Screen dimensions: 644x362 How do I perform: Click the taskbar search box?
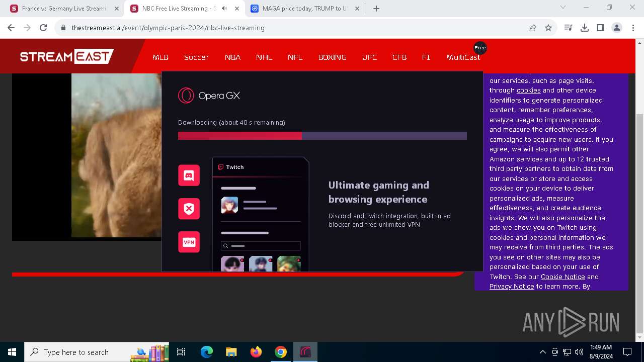point(97,352)
